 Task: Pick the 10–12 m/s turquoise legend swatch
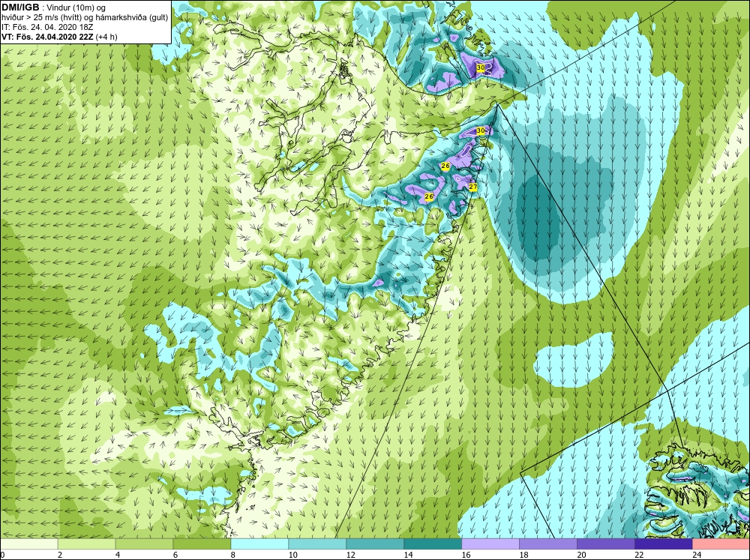[317, 544]
